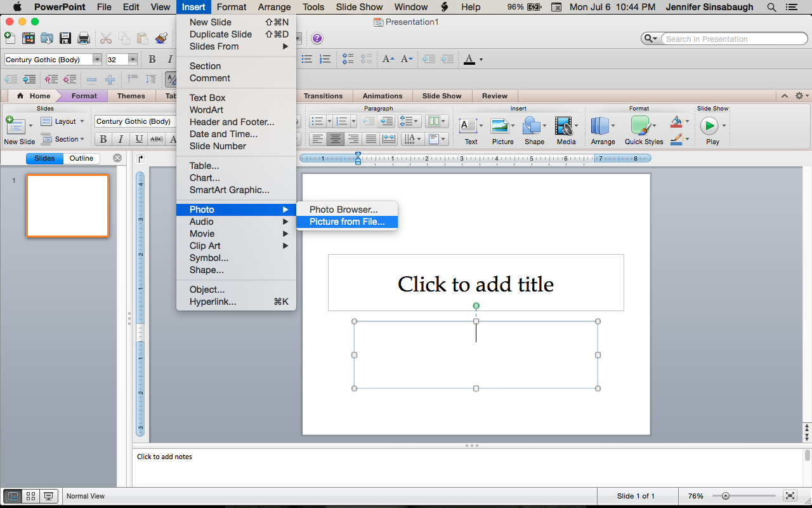Open the font color dropdown arrow in formatting toolbar
The width and height of the screenshot is (812, 508).
pos(481,60)
